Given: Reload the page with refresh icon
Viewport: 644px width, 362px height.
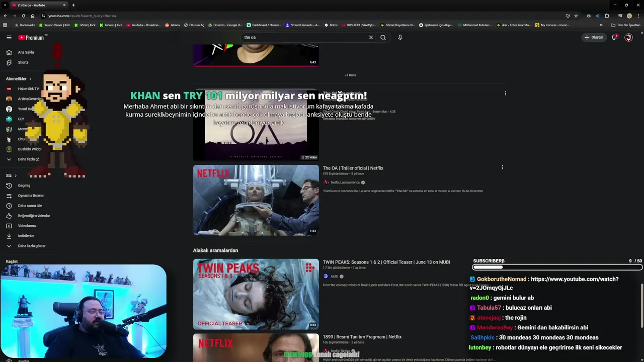Looking at the screenshot, I should (23, 16).
